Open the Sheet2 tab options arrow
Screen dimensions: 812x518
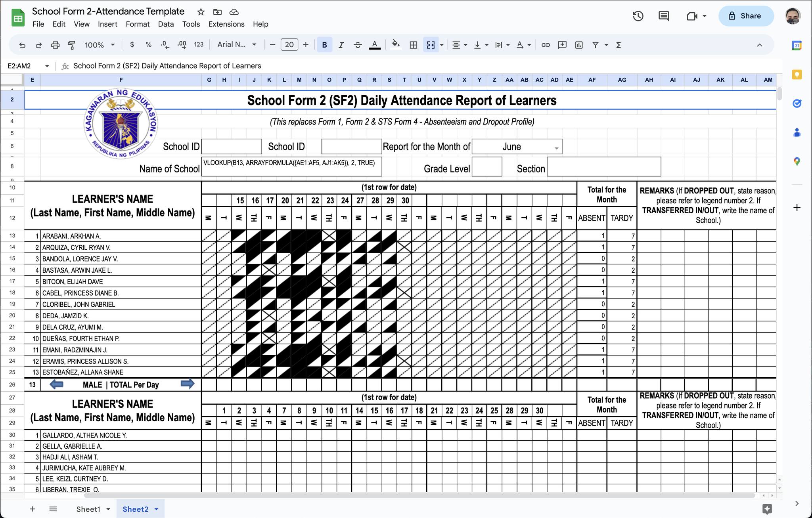[156, 509]
